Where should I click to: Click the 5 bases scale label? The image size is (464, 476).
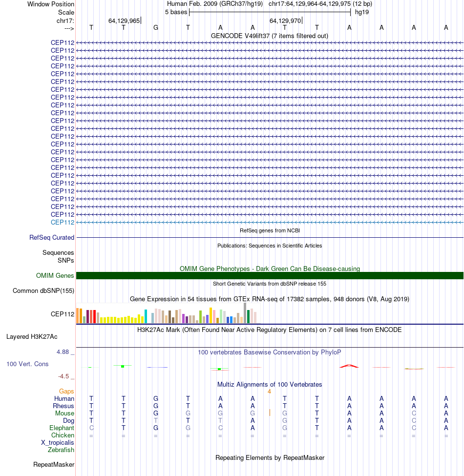176,12
